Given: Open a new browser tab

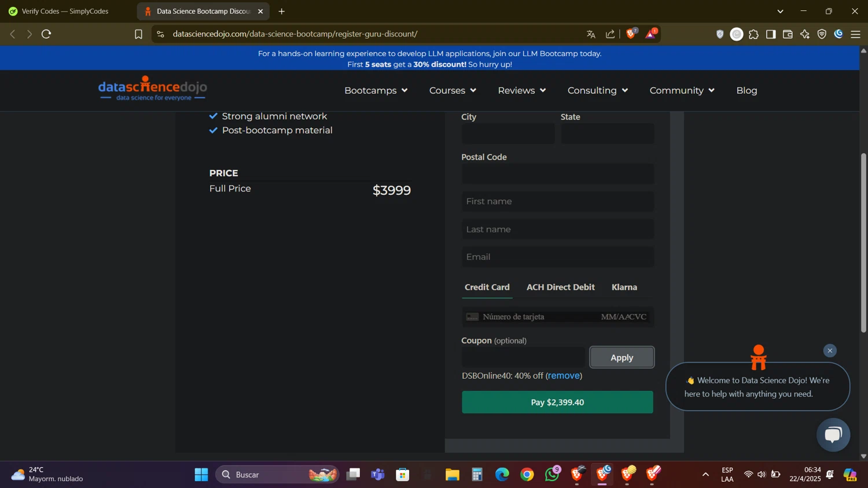Looking at the screenshot, I should [x=281, y=11].
